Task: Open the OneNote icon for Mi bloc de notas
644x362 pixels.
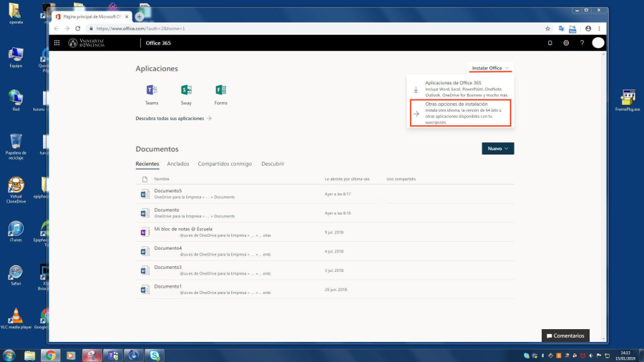Action: pyautogui.click(x=145, y=232)
